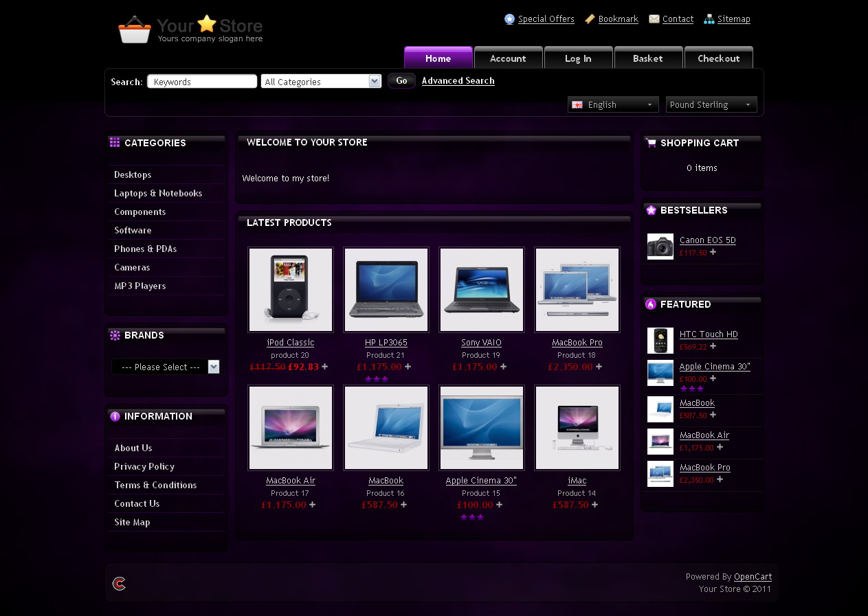868x616 pixels.
Task: Add featured HTC Touch HD plus icon
Action: pyautogui.click(x=713, y=346)
